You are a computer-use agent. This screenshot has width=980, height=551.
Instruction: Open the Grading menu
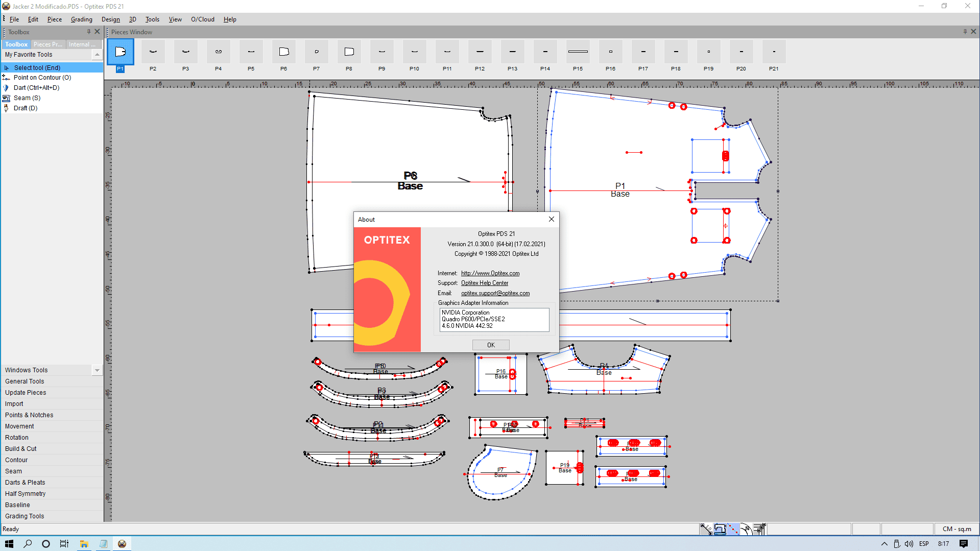point(81,19)
